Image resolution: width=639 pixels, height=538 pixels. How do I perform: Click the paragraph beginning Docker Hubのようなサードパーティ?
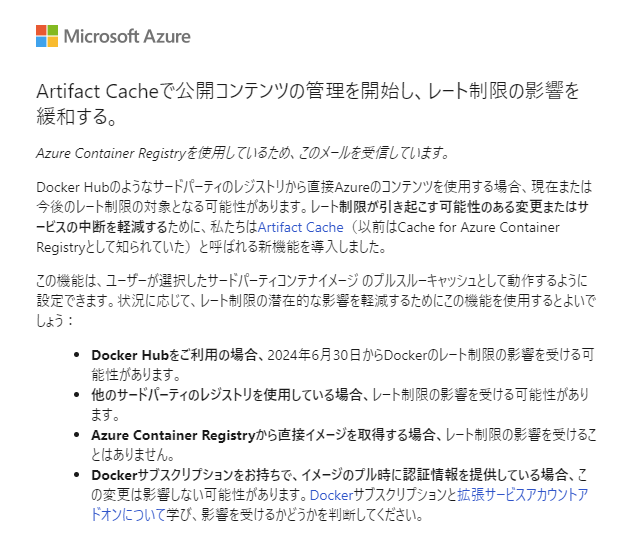point(314,217)
